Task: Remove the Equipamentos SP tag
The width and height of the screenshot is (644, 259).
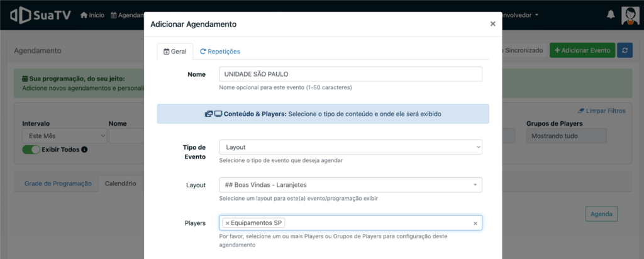Action: point(227,223)
